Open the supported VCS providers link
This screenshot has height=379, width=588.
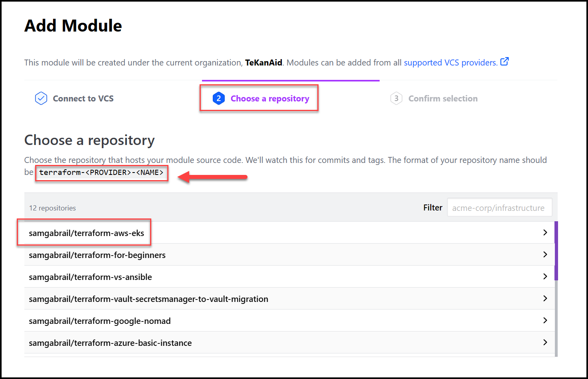tap(451, 63)
